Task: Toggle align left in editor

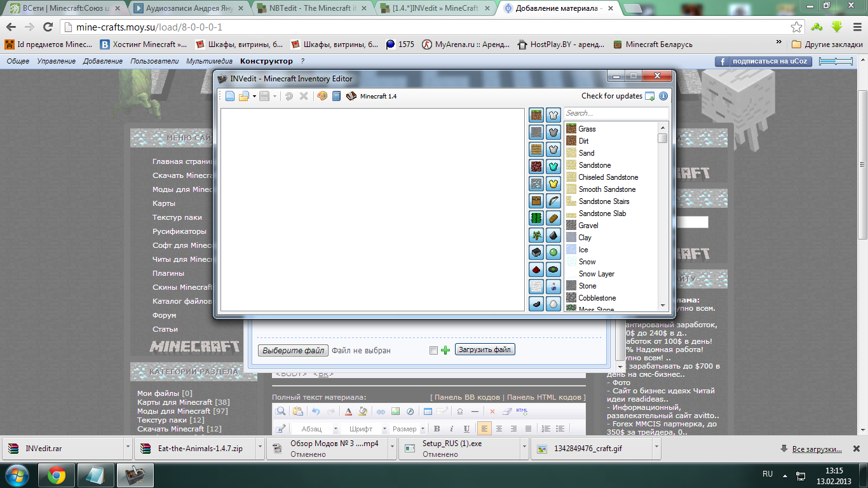Action: [x=484, y=429]
